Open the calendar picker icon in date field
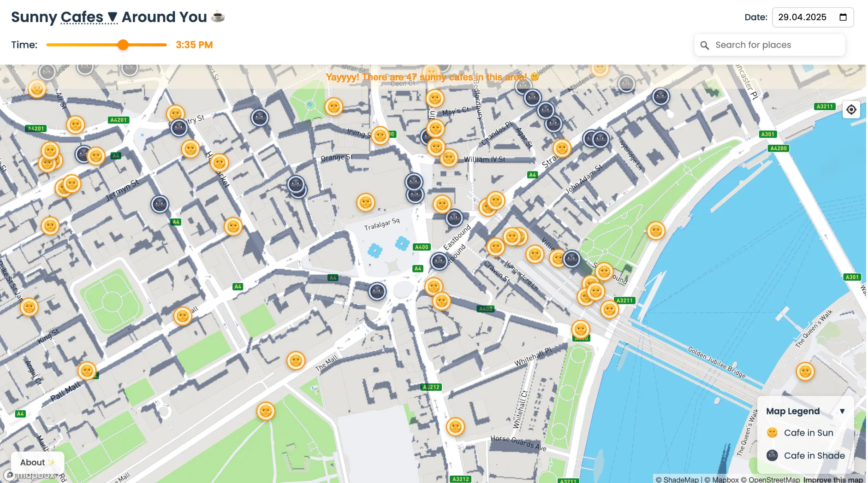This screenshot has height=483, width=868. click(x=843, y=17)
